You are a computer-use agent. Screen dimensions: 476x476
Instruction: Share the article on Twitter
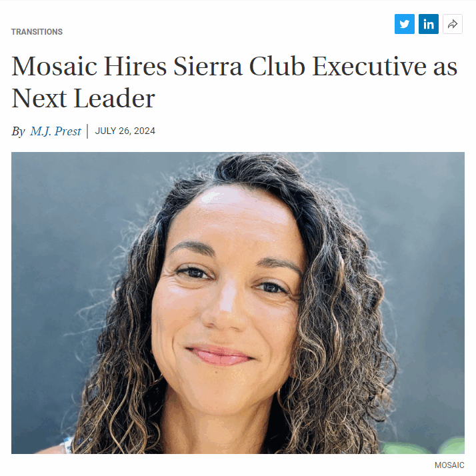[x=405, y=24]
